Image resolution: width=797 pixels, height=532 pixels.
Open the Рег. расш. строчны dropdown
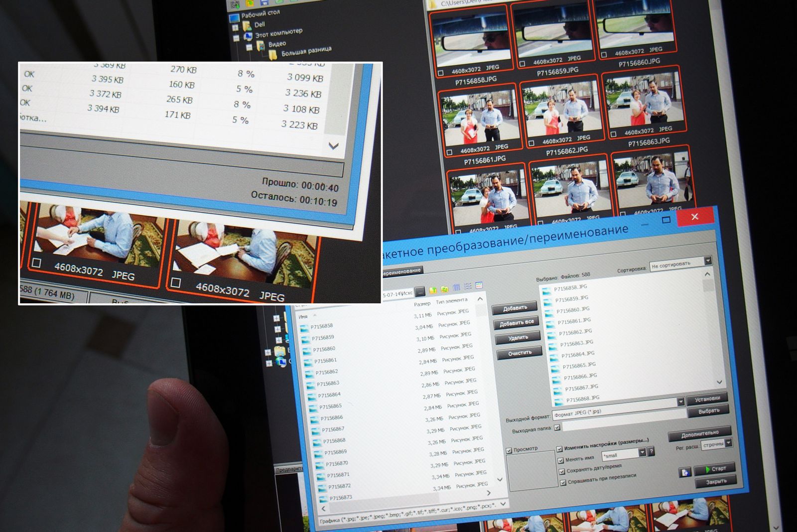click(x=728, y=443)
